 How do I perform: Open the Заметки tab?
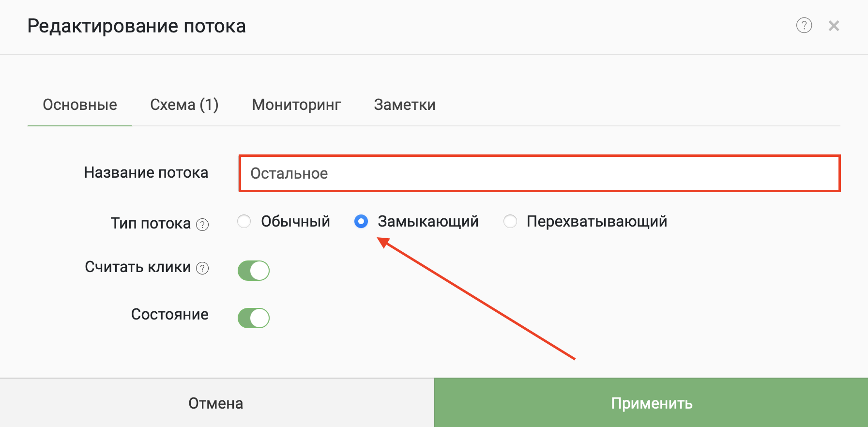405,105
